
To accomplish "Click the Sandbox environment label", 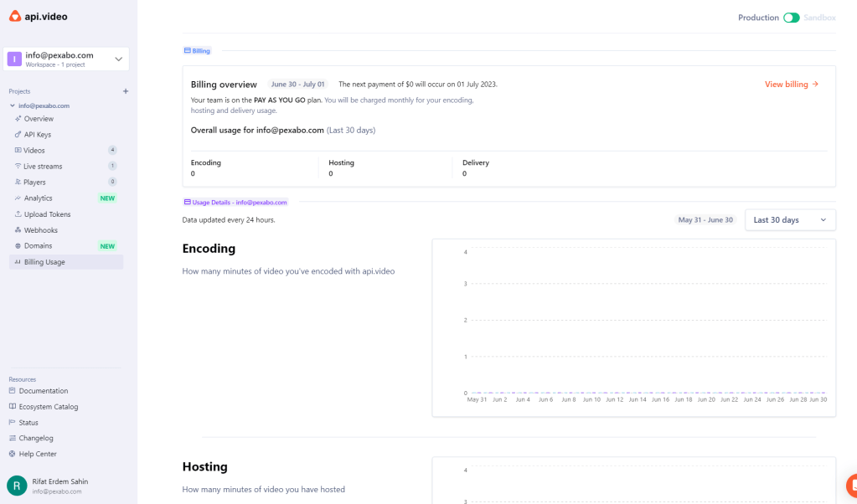I will click(819, 18).
